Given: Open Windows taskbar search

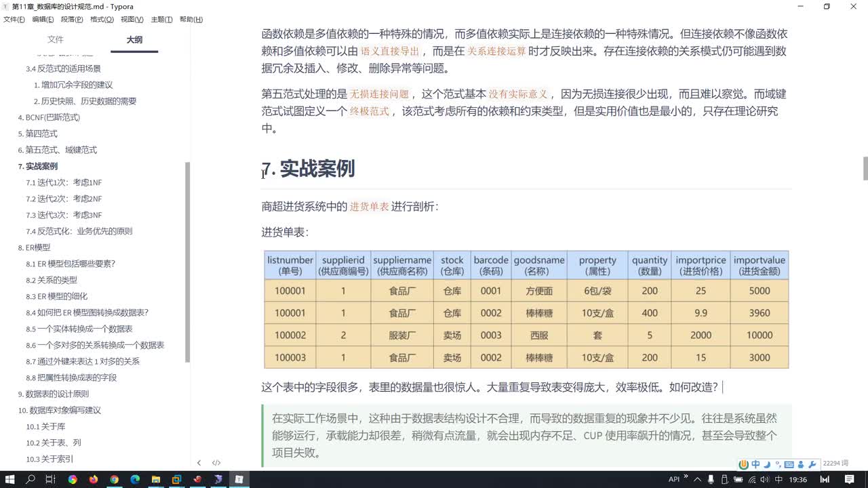Looking at the screenshot, I should pos(31,479).
